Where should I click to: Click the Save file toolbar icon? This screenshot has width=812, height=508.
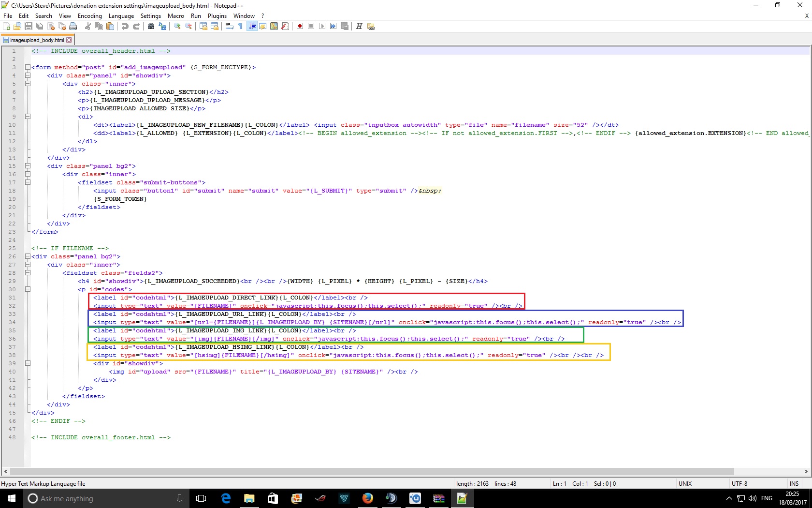tap(29, 26)
